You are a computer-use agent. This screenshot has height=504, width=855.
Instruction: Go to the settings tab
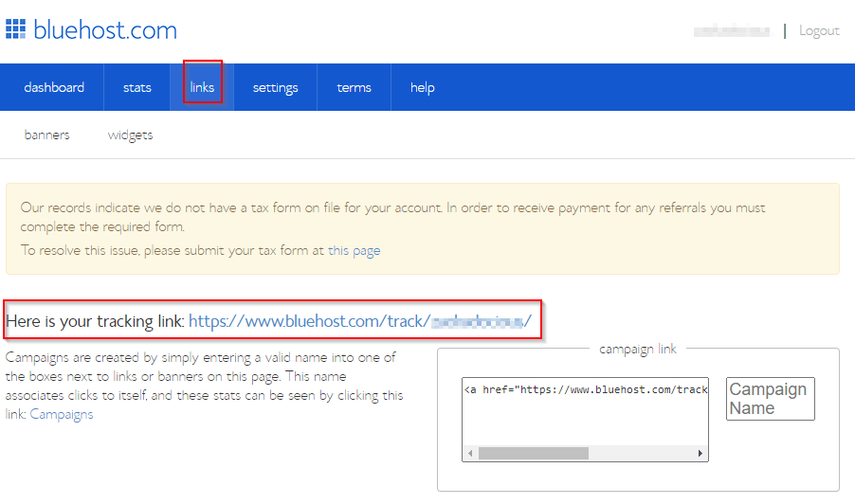[x=276, y=87]
